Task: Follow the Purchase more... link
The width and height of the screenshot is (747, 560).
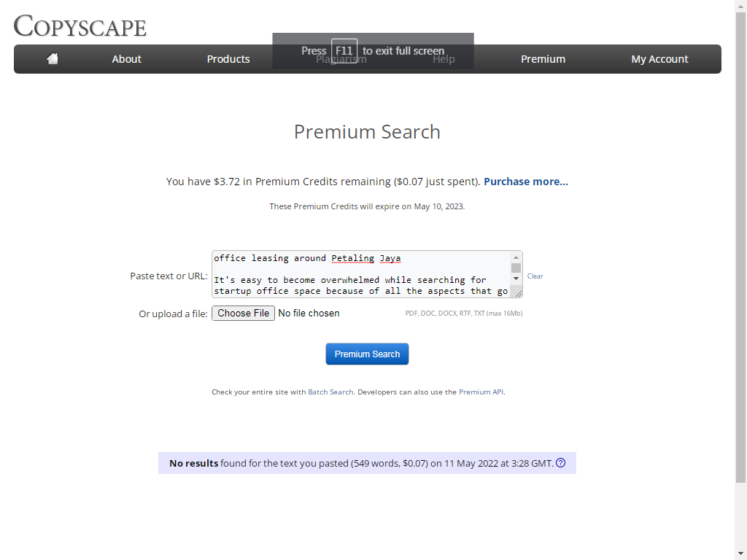Action: point(525,182)
